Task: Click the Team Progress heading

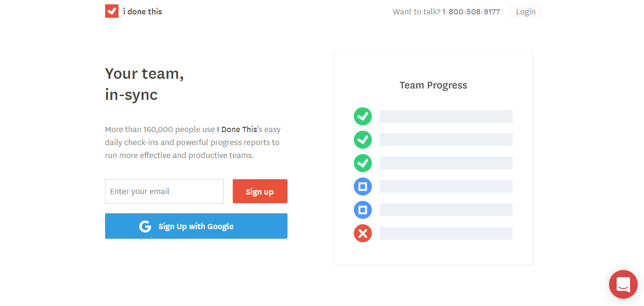Action: 433,86
